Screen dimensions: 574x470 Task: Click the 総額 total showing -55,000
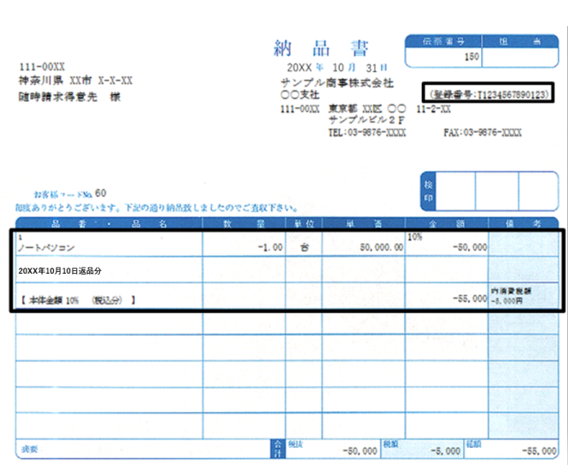[512, 449]
